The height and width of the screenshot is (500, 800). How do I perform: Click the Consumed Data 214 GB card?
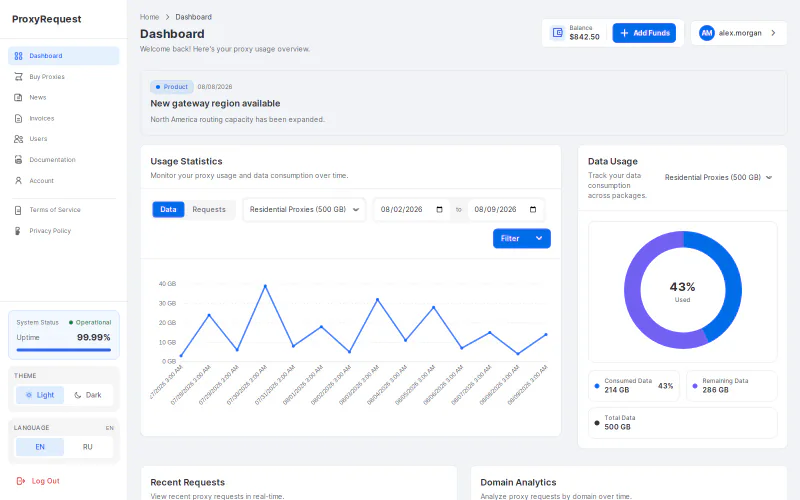[x=634, y=386]
